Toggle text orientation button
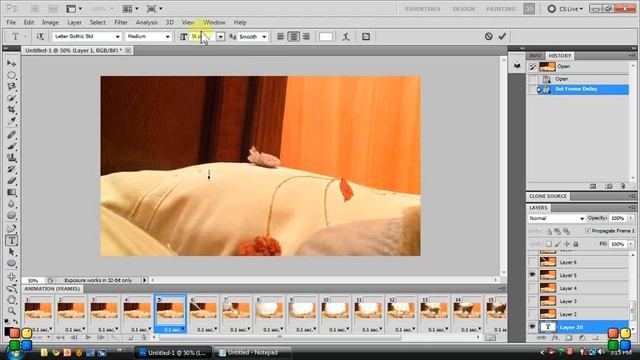The height and width of the screenshot is (360, 640). click(40, 37)
